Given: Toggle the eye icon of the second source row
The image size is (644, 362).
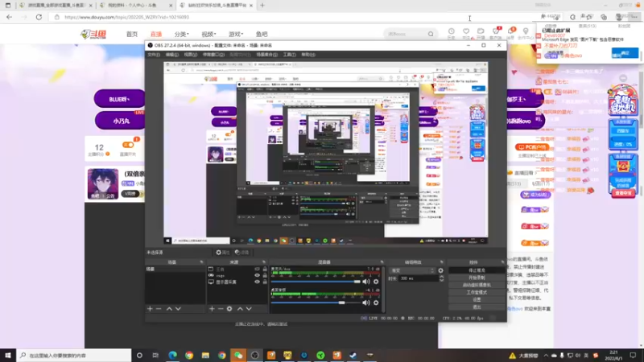Looking at the screenshot, I should point(257,275).
